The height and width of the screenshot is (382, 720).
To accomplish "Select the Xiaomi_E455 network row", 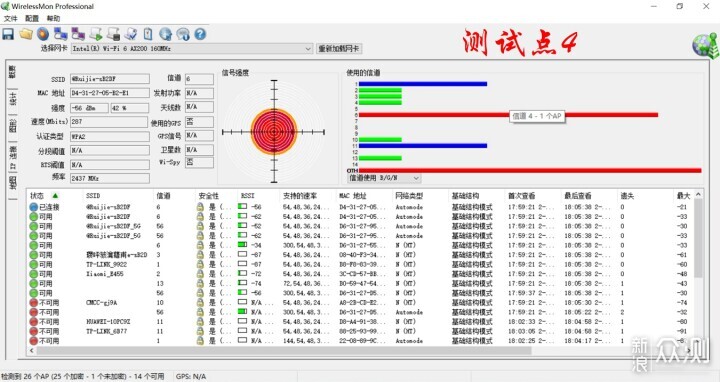I will pyautogui.click(x=360, y=274).
